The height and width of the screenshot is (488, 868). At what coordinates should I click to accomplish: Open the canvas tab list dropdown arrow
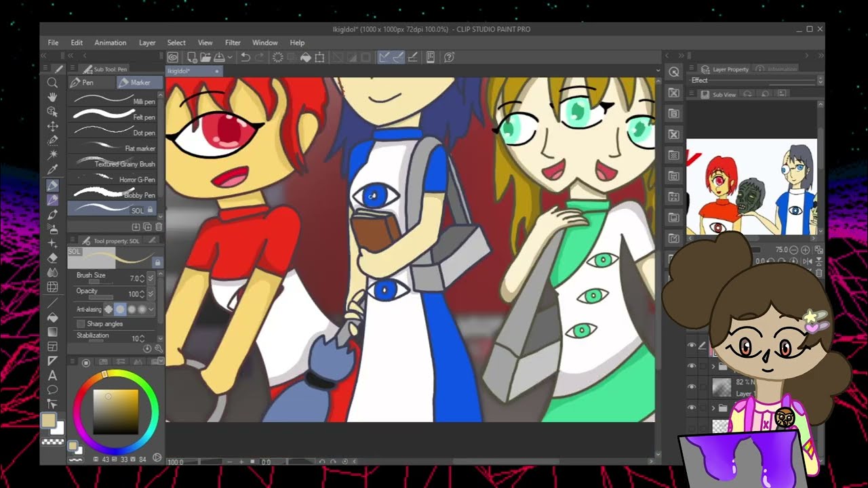(658, 70)
